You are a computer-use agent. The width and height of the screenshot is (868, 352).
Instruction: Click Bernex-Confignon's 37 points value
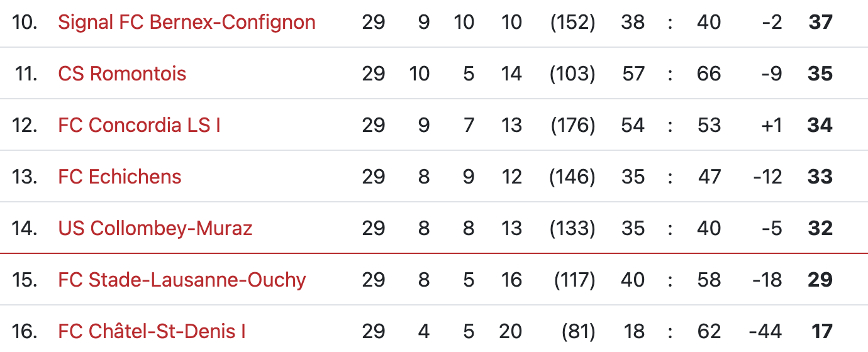[x=820, y=23]
